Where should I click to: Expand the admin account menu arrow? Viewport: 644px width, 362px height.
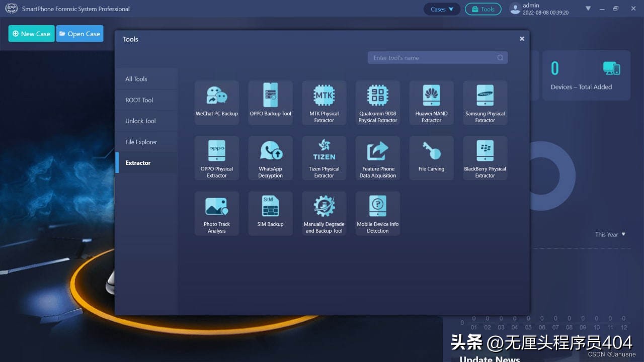[x=588, y=9]
